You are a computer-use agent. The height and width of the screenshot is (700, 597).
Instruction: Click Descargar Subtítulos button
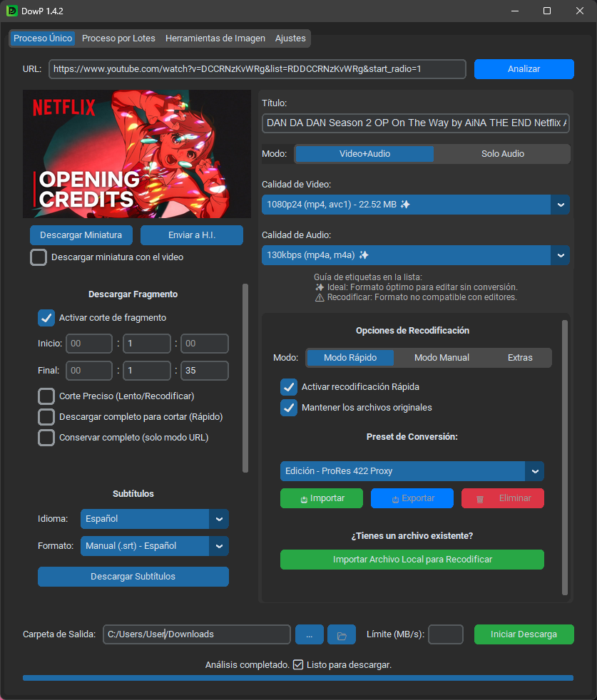pyautogui.click(x=133, y=577)
